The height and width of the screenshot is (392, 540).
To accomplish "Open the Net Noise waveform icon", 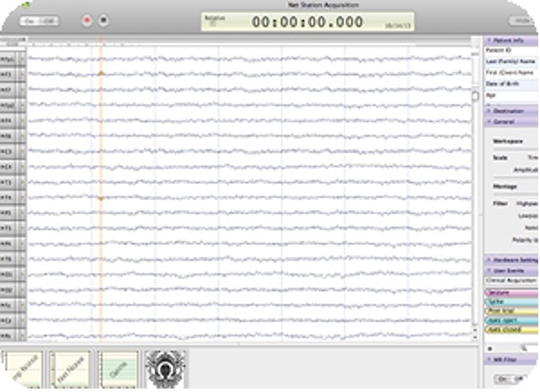I will click(69, 370).
